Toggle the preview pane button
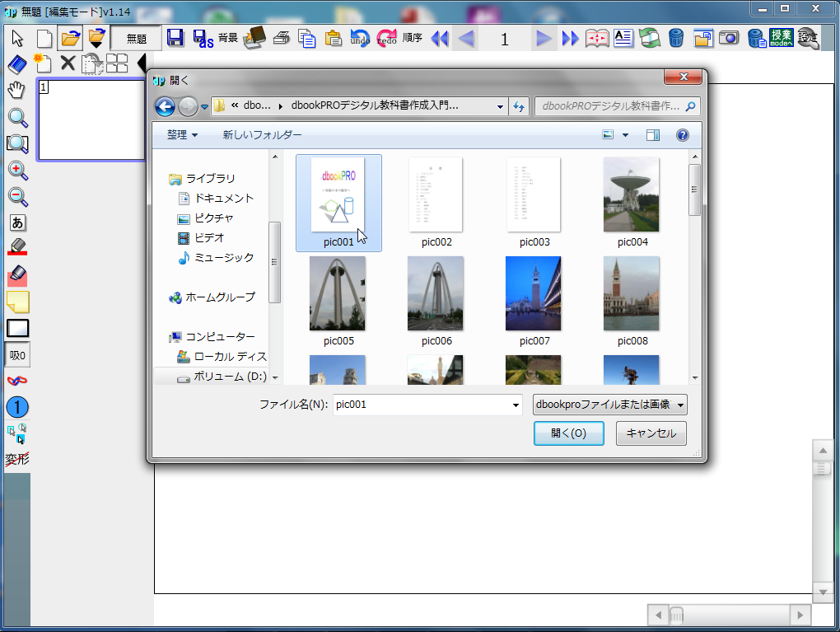 (652, 135)
